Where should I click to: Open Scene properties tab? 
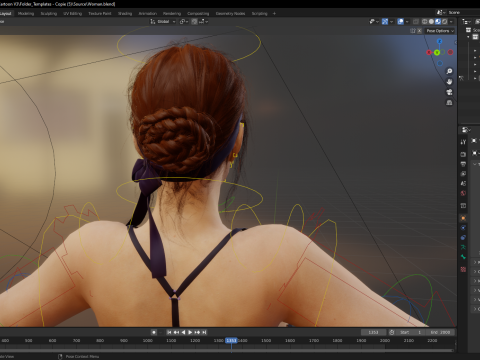(463, 183)
